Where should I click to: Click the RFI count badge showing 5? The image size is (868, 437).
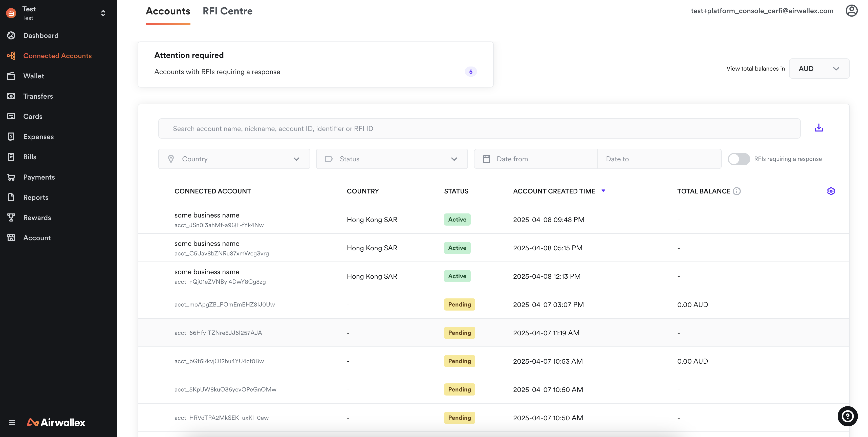point(470,72)
